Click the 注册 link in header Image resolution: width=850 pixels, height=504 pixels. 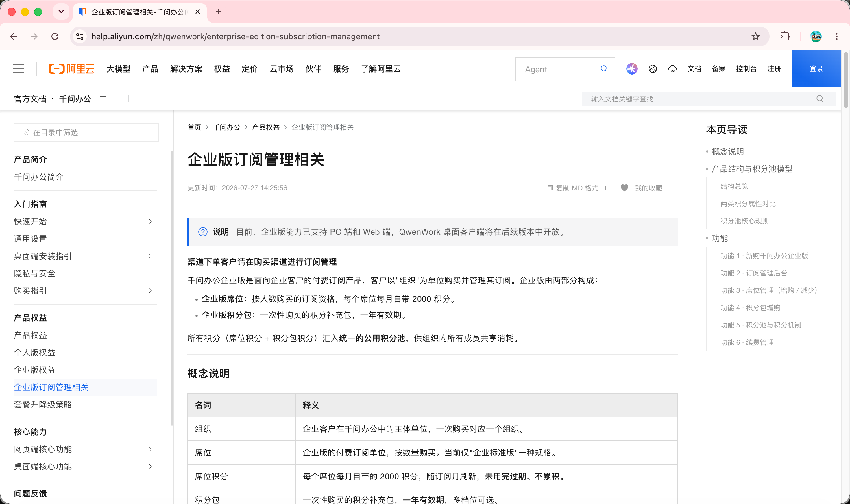pos(774,69)
